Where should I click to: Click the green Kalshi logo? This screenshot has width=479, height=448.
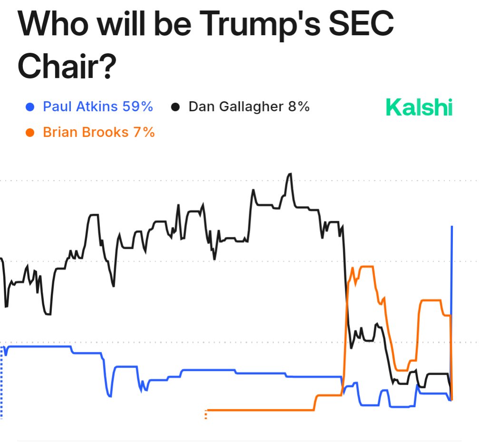coord(419,107)
